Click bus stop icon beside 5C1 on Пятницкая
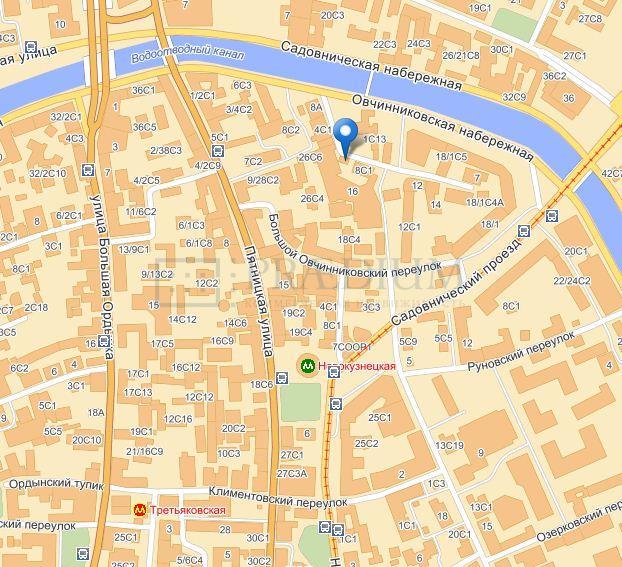The width and height of the screenshot is (622, 567). click(x=217, y=151)
